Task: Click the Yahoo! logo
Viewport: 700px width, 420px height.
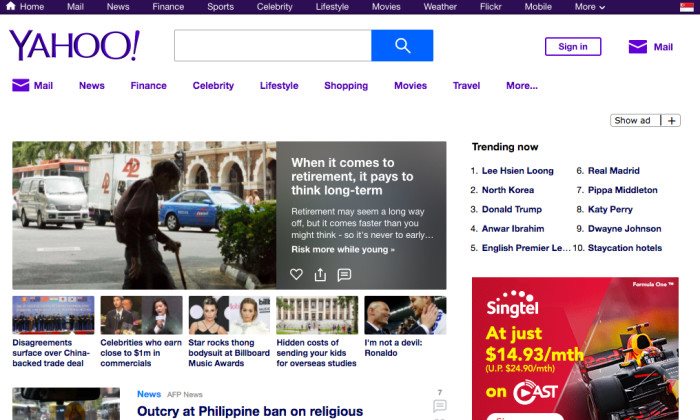Action: coord(74,46)
